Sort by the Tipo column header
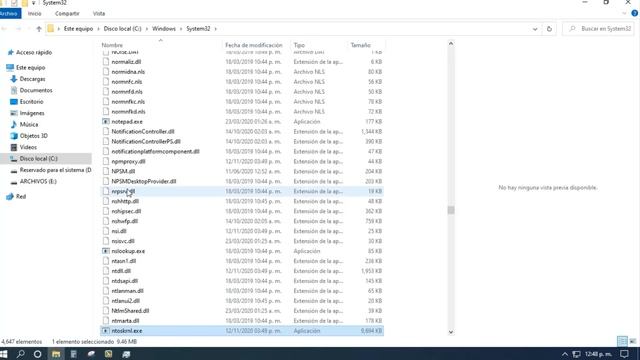Viewport: 640px width, 360px height. click(x=299, y=45)
